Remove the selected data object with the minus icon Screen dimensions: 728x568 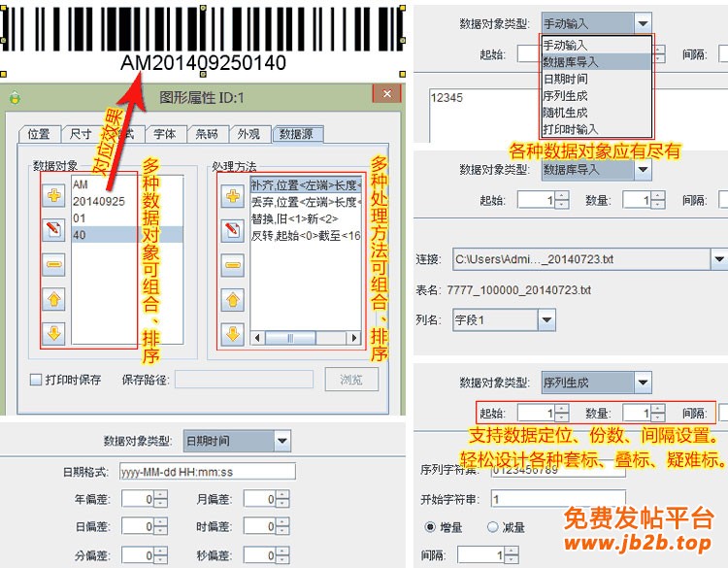53,264
